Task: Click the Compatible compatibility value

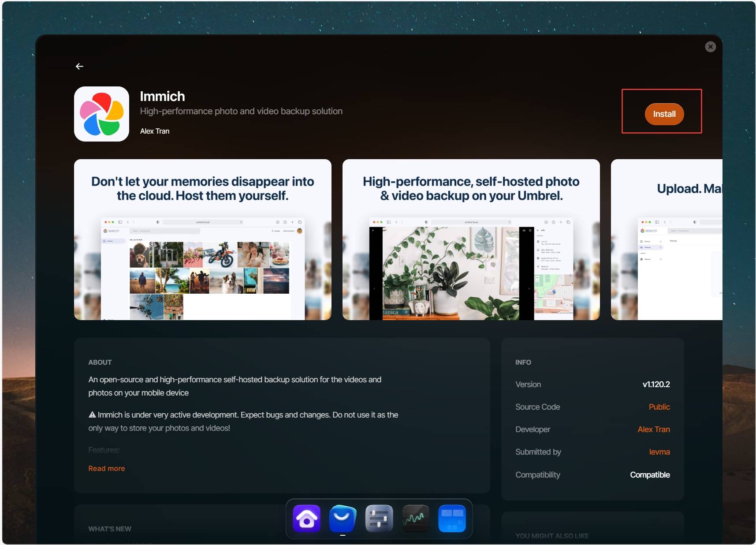Action: click(x=650, y=475)
